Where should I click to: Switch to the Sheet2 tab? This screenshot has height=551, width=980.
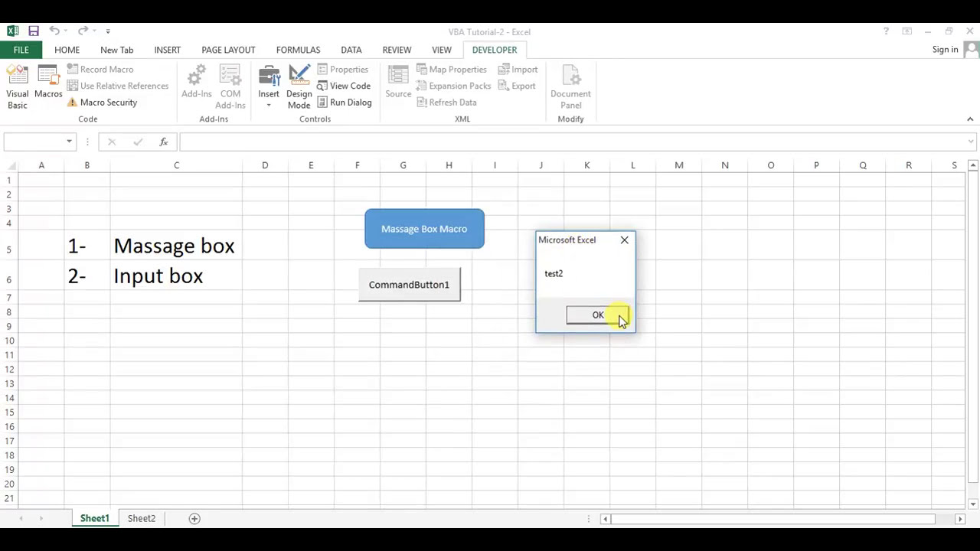[142, 518]
